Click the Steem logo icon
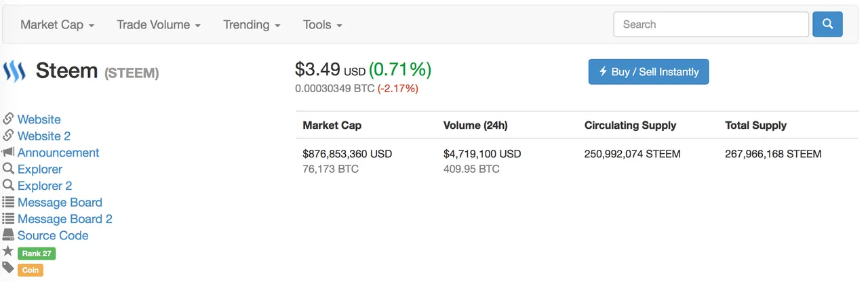Screen dimensions: 868x282 coord(14,70)
